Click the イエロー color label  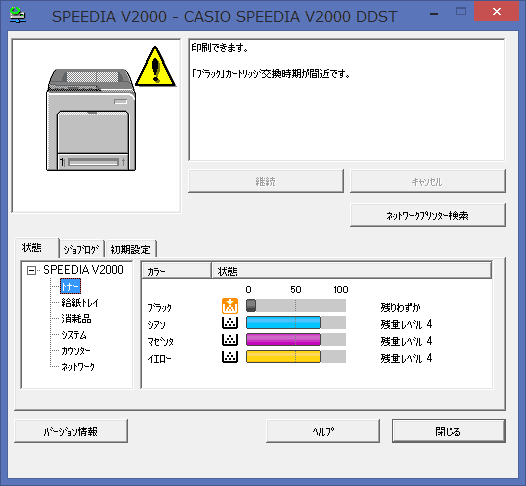[159, 358]
